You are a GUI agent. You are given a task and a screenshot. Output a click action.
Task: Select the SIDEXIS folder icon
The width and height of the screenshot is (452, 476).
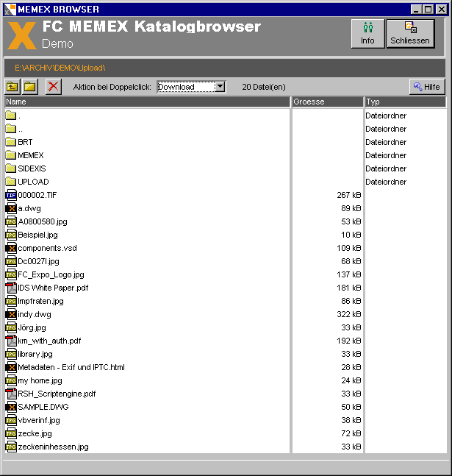[11, 168]
